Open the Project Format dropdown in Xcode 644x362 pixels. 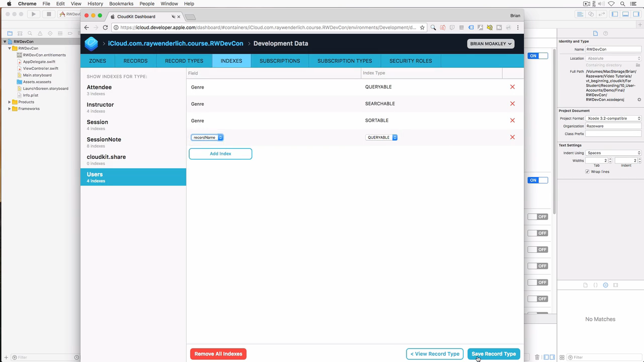coord(613,118)
